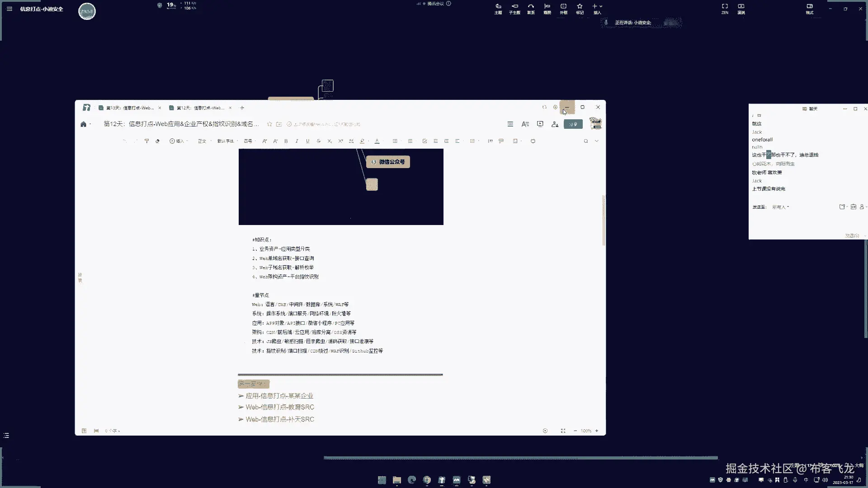Image resolution: width=868 pixels, height=488 pixels.
Task: Click the font color A swatch
Action: point(377,141)
